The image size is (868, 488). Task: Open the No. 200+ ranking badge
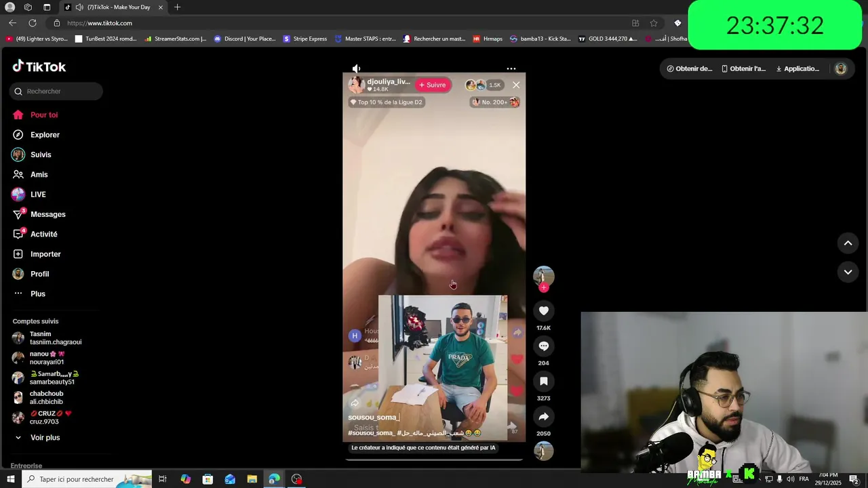point(495,102)
